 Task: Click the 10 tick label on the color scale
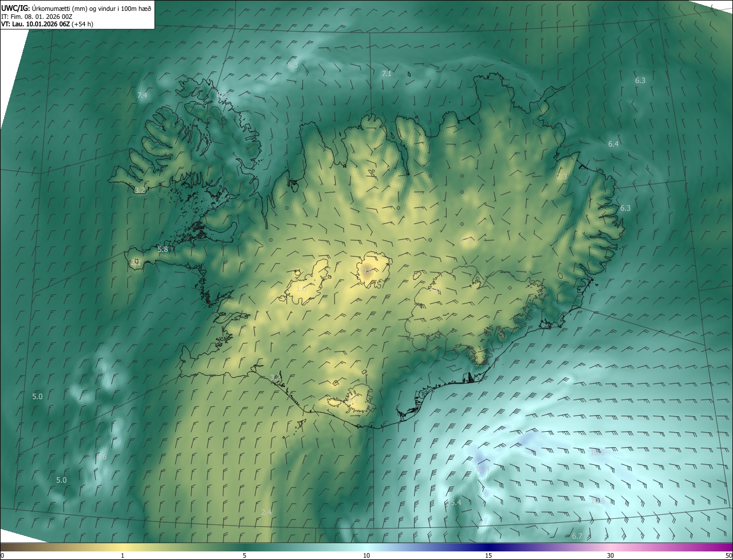pyautogui.click(x=366, y=555)
